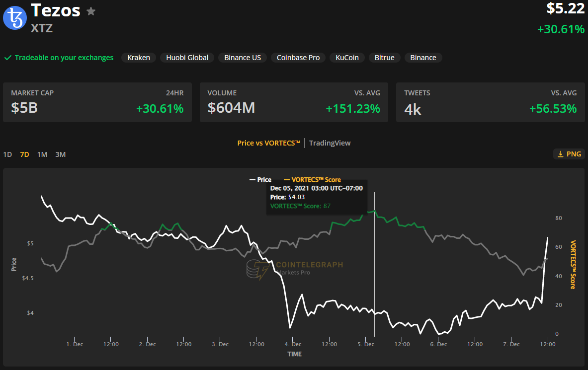Select the 3M chart range

(x=60, y=154)
